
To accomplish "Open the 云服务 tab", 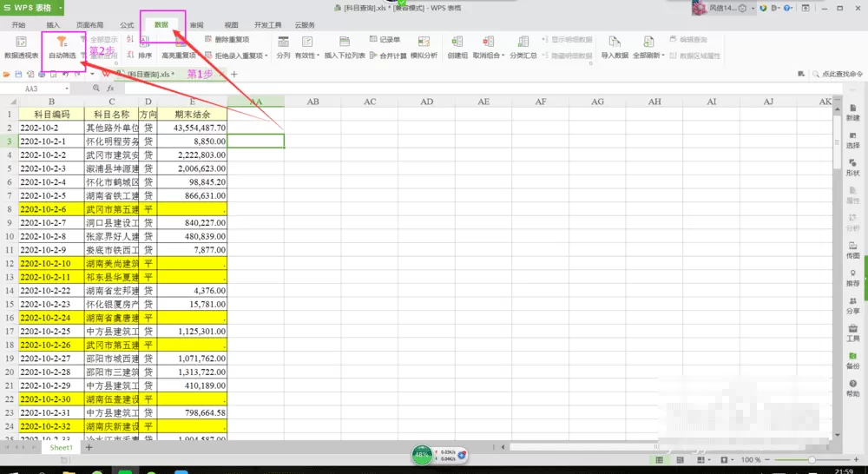I will (305, 25).
